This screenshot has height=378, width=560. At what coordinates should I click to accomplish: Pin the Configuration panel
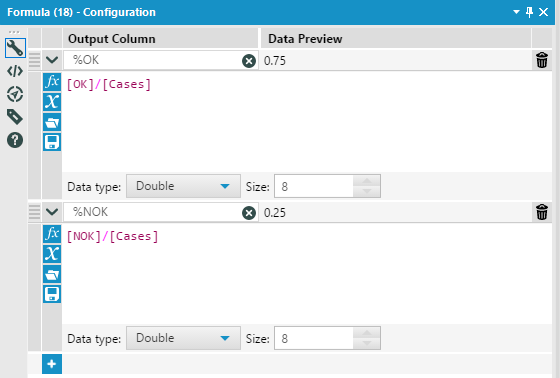coord(529,12)
